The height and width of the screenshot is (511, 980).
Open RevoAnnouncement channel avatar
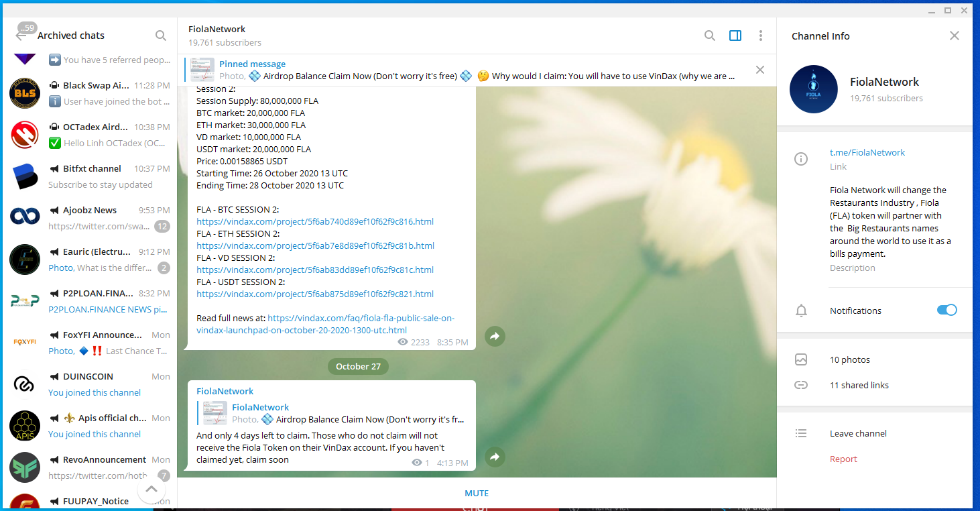(x=25, y=468)
